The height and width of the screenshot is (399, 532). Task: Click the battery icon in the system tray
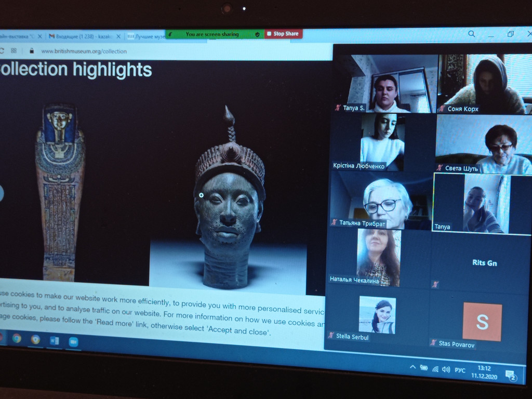pos(424,367)
